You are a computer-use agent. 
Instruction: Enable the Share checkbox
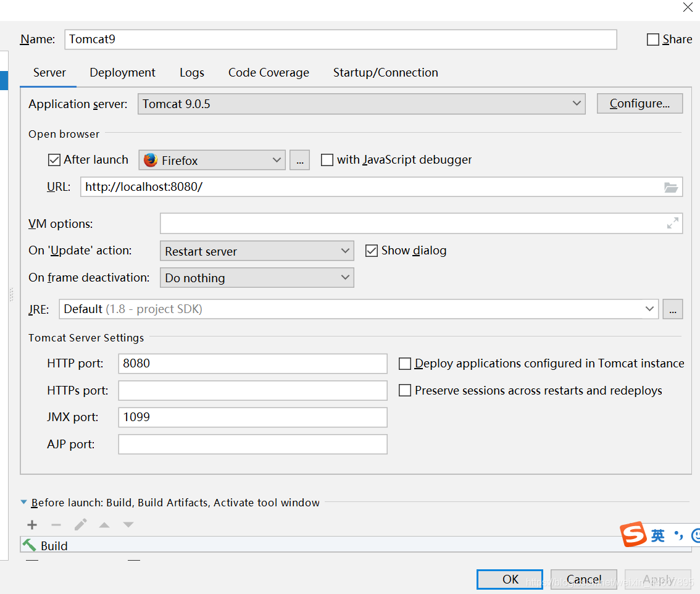click(652, 40)
